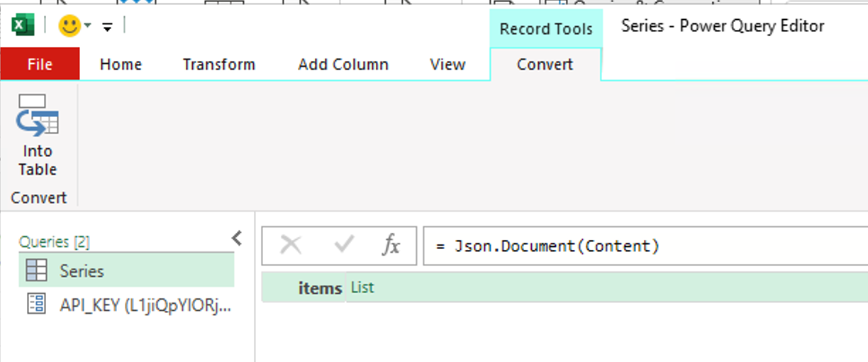The width and height of the screenshot is (868, 362).
Task: Click the fx add step icon
Action: click(x=391, y=246)
